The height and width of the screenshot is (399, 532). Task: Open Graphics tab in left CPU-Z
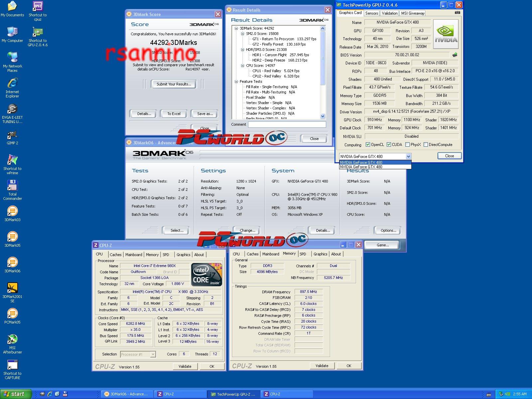coord(183,255)
